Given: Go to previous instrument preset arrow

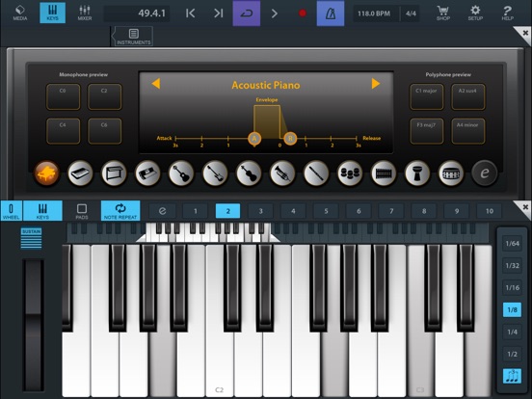Looking at the screenshot, I should (156, 84).
